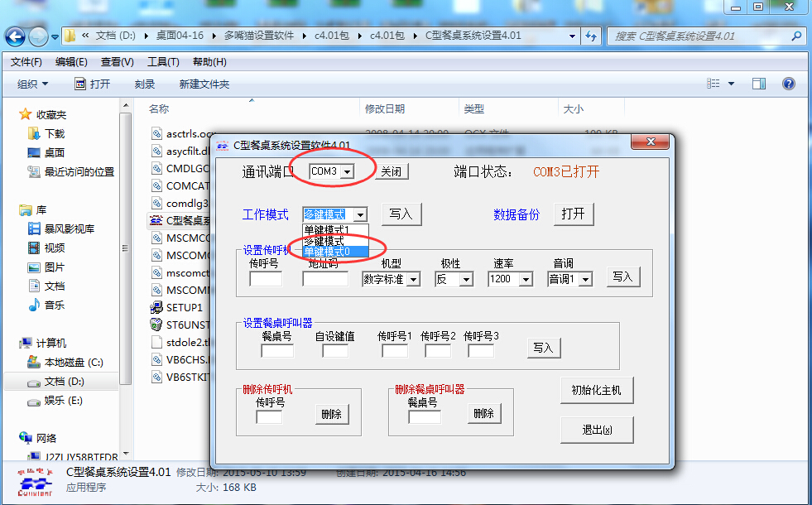Screen dimensions: 812x505
Task: Click the help question mark icon
Action: 788,84
